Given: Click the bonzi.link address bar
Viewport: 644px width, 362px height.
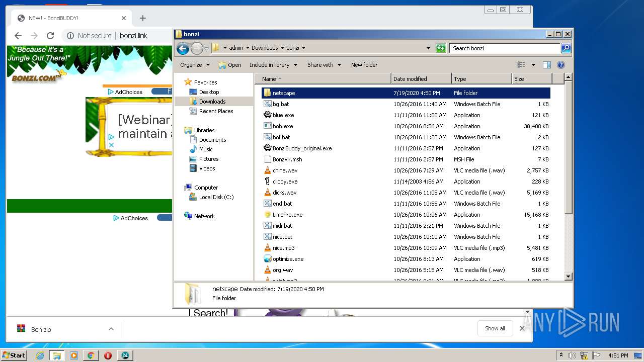Looking at the screenshot, I should pos(134,36).
